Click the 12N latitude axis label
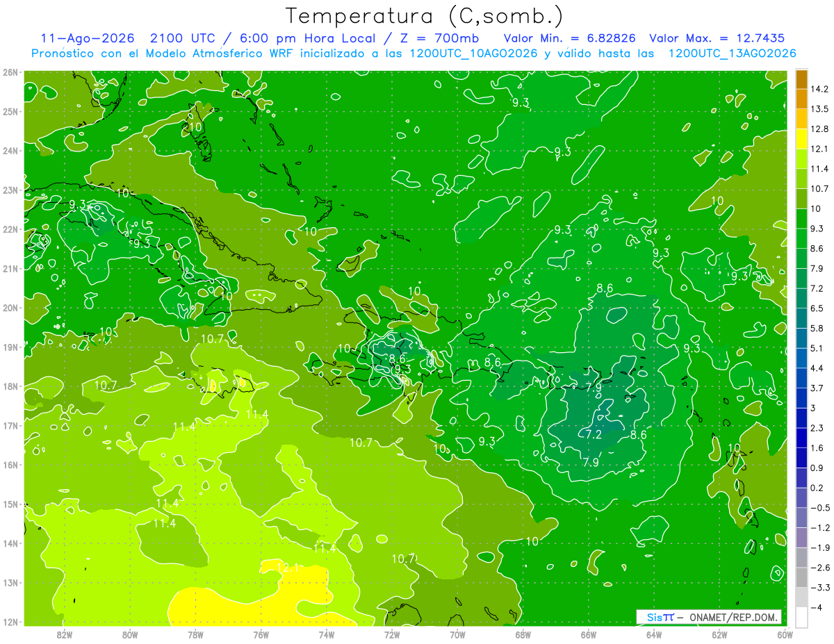Viewport: 834px width, 644px height. (10, 622)
